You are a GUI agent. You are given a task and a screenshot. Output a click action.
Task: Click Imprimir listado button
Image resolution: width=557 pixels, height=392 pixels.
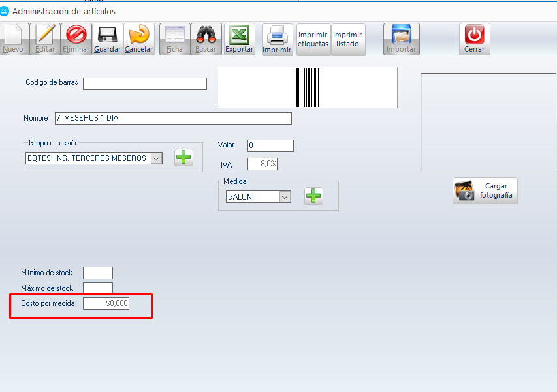348,39
